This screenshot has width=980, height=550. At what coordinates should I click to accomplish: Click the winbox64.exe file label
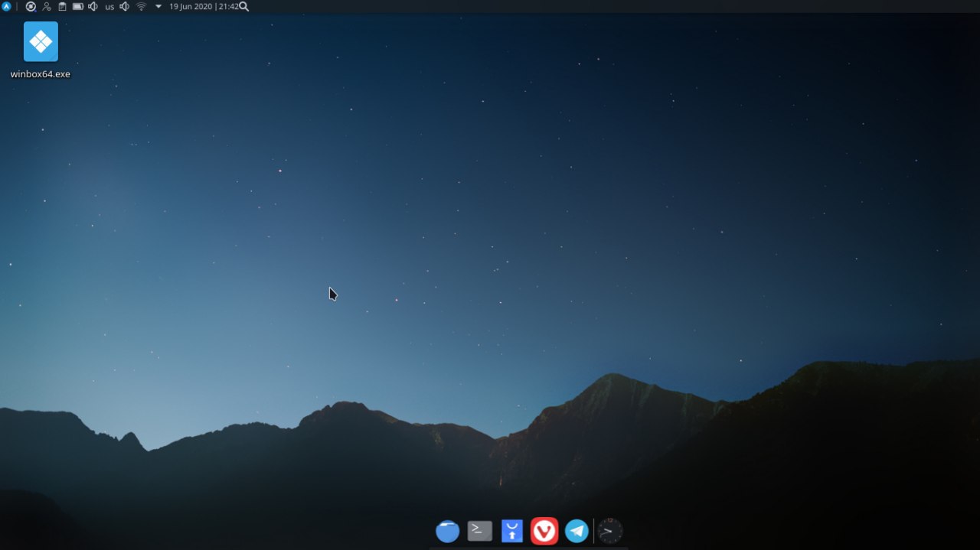pos(41,74)
